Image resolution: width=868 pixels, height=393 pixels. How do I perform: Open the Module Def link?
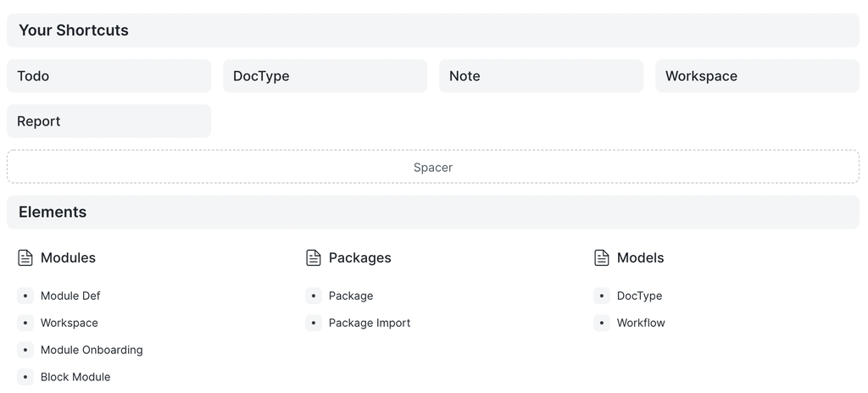(x=70, y=296)
